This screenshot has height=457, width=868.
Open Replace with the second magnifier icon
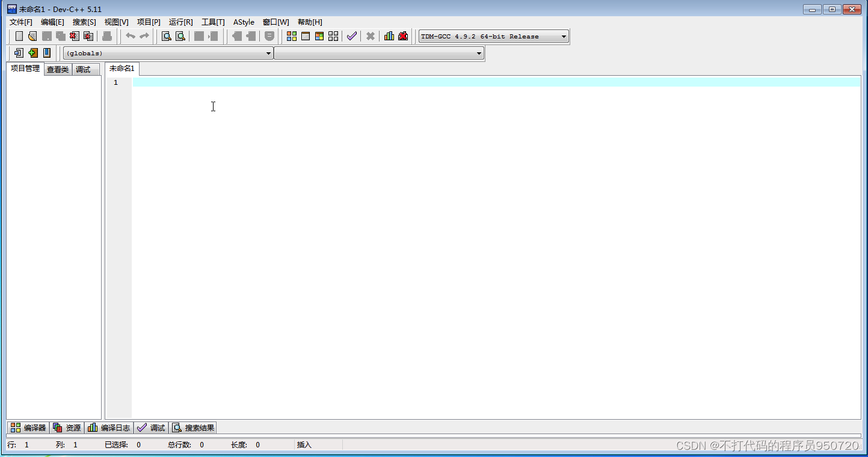click(180, 36)
